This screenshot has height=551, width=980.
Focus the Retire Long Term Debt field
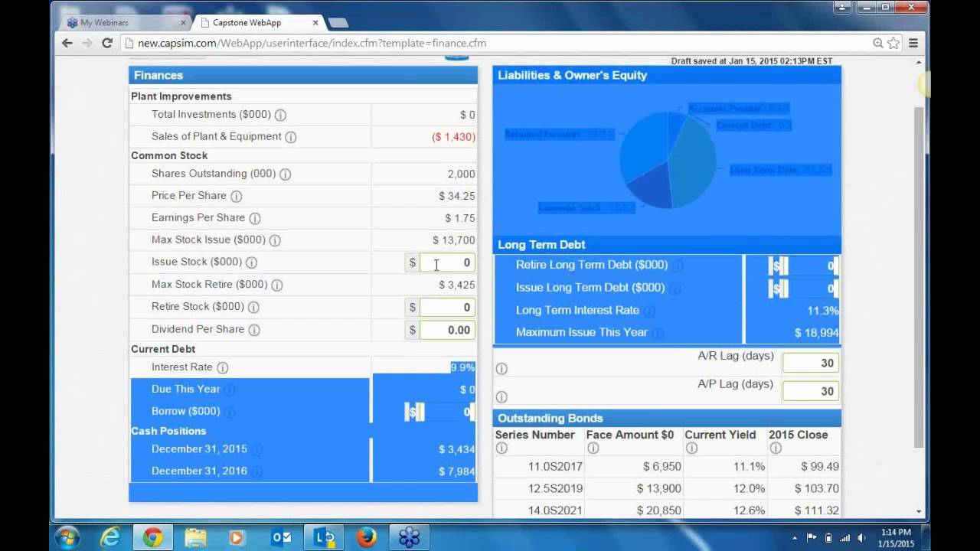point(811,266)
